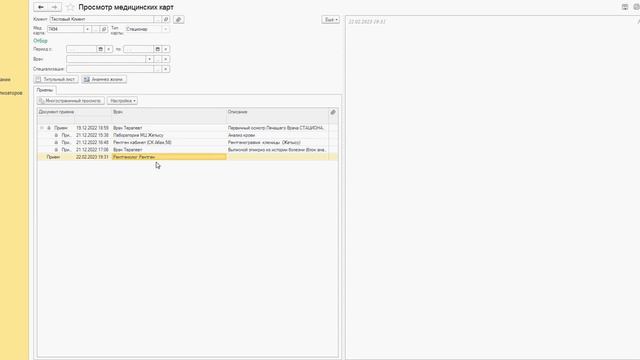Image resolution: width=640 pixels, height=360 pixels.
Task: Click the paperclip column header in the table
Action: (333, 112)
